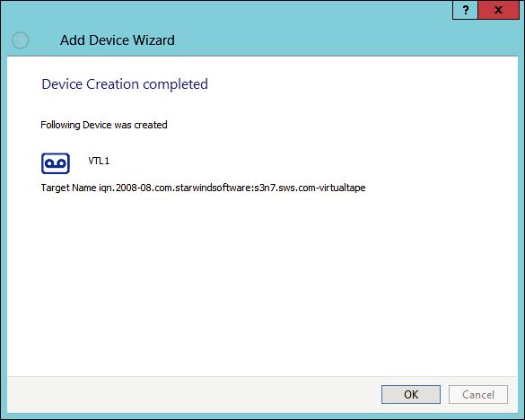The image size is (525, 420).
Task: Click the VTL tape cassette device icon
Action: tap(56, 163)
